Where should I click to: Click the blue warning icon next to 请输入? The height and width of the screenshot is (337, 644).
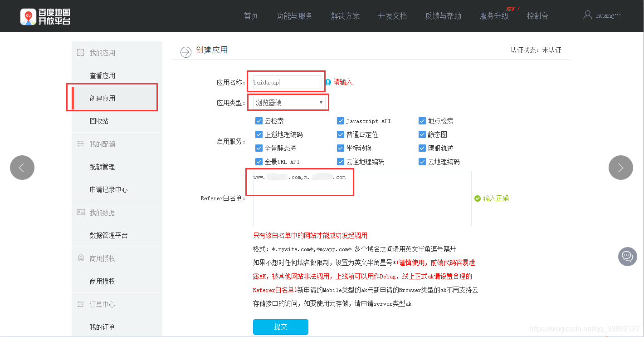coord(328,82)
